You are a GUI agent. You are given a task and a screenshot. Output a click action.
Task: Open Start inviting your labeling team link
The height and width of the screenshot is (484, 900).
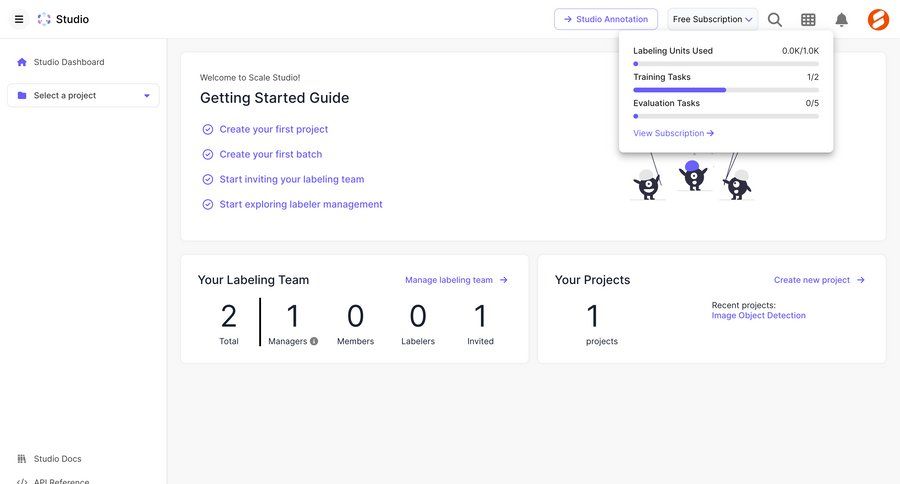coord(292,180)
